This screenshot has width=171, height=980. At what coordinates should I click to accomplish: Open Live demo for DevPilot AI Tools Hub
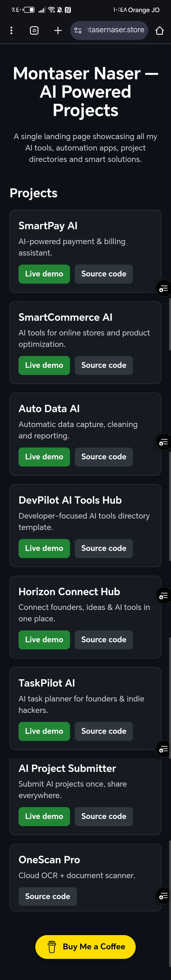(44, 548)
